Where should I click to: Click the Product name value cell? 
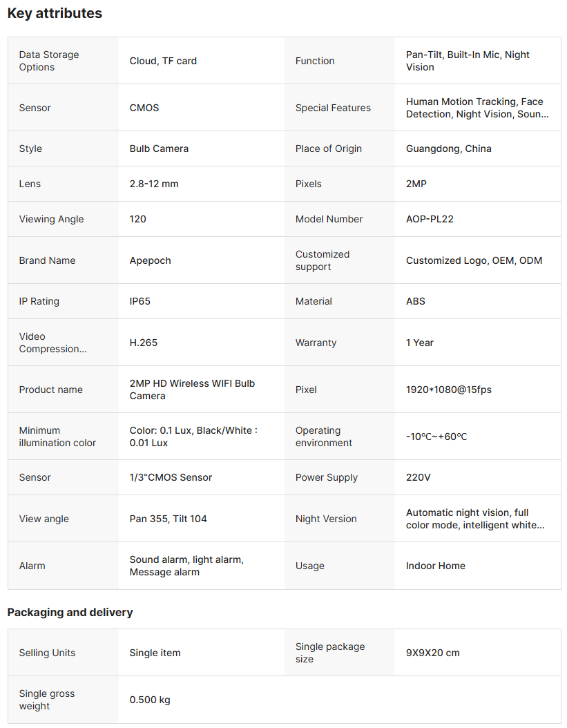click(x=192, y=390)
